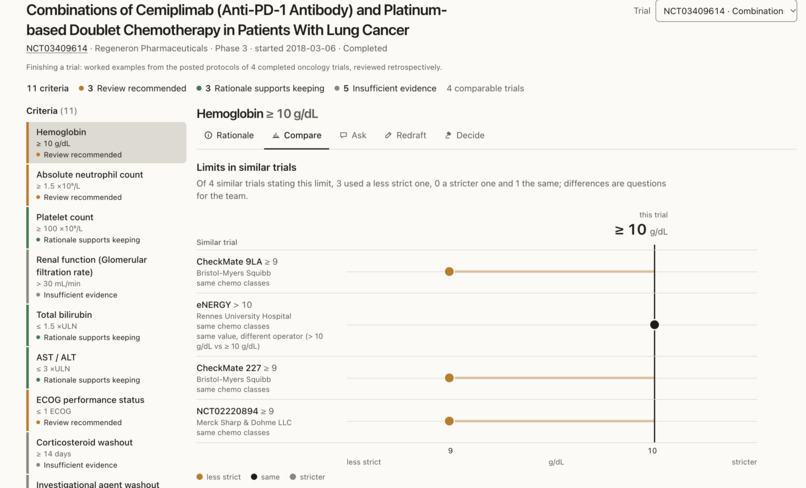Select the Corticosteroid washout criterion

pos(106,454)
